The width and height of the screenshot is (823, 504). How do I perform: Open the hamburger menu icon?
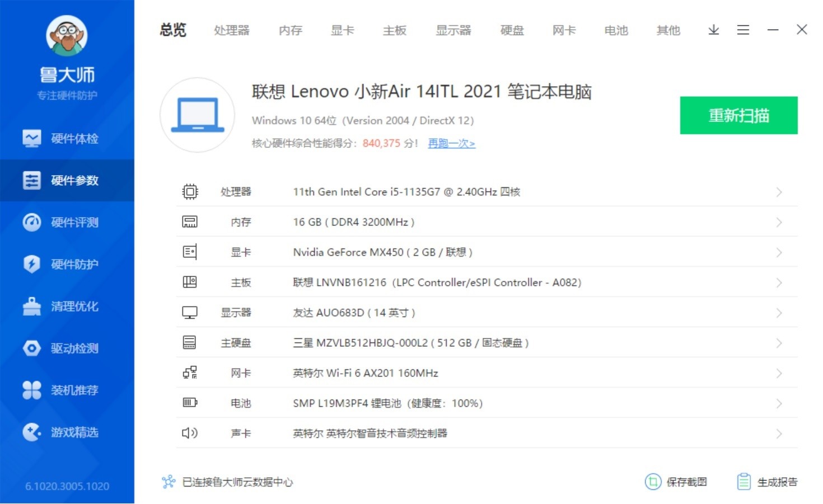coord(743,30)
